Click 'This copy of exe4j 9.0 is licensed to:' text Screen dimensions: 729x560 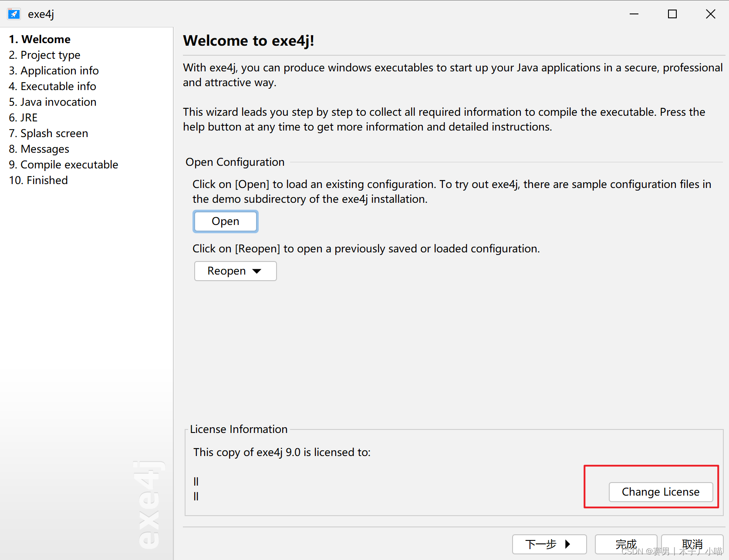(x=282, y=452)
